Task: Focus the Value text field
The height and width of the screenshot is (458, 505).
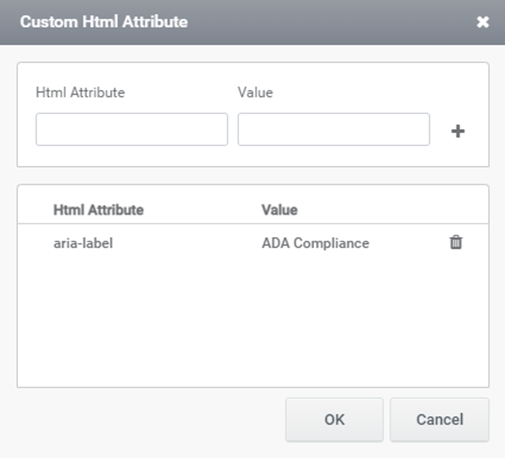Action: click(x=334, y=129)
